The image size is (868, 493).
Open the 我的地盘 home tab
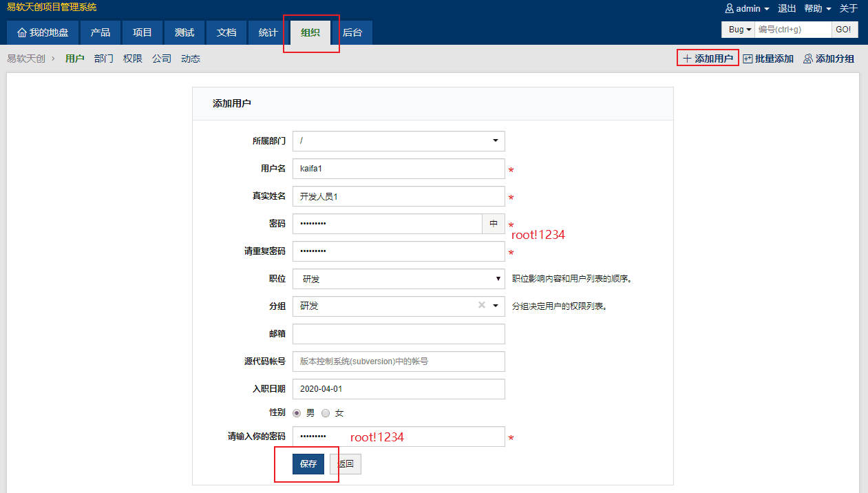43,32
